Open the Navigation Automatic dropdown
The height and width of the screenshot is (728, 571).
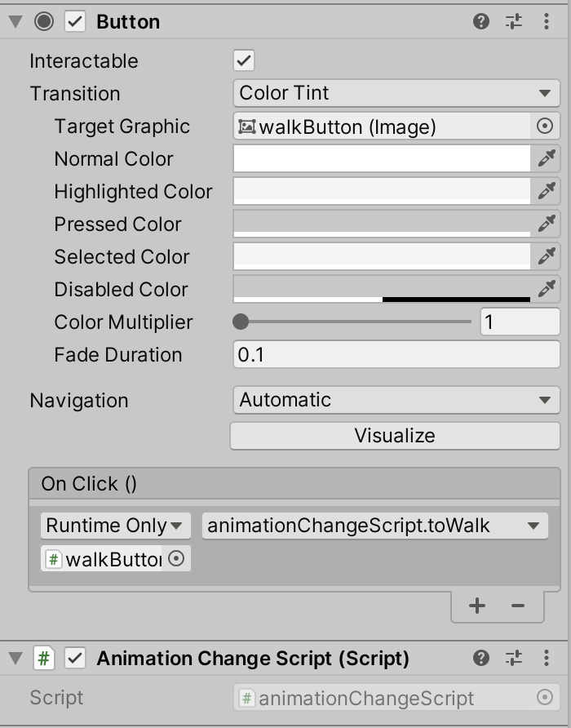[x=396, y=400]
